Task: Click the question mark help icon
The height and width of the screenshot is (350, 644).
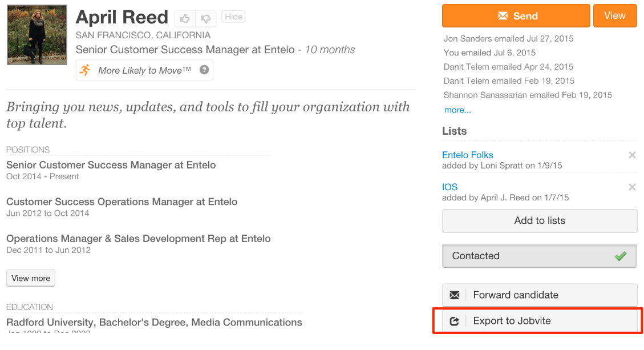Action: [x=204, y=70]
